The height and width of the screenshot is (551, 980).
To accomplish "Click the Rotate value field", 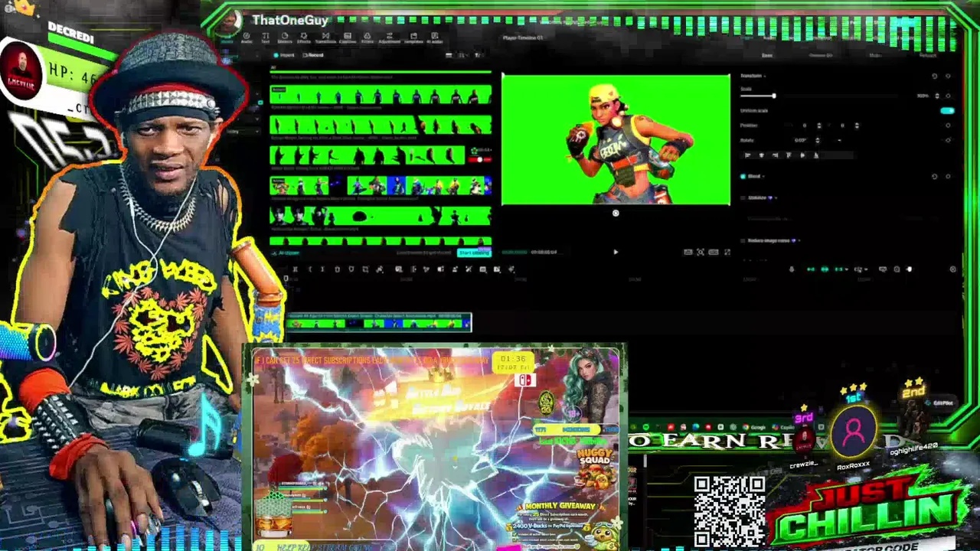I will [802, 140].
